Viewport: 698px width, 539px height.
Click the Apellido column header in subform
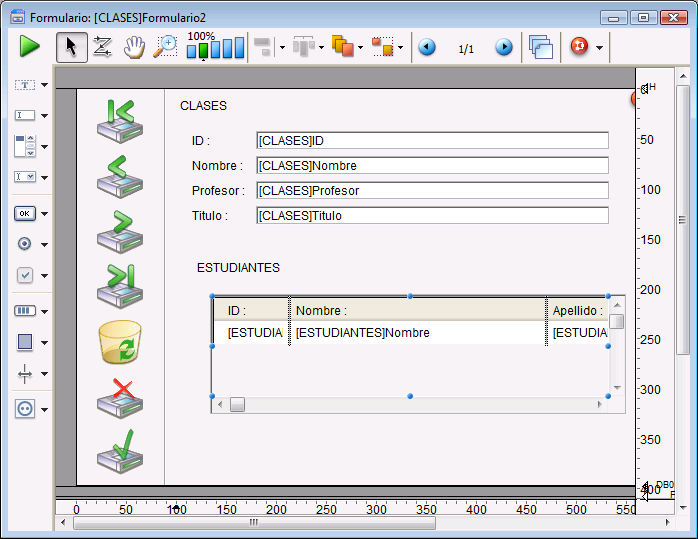point(578,311)
